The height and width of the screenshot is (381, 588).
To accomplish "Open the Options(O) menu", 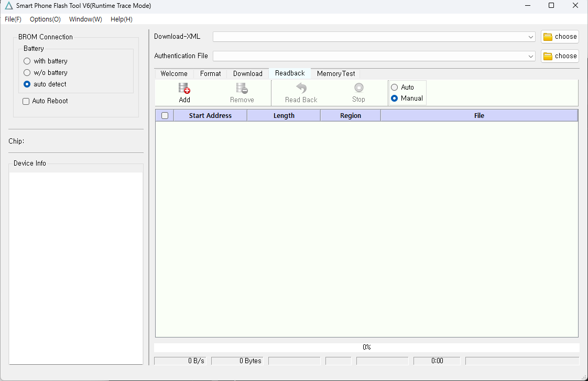I will [x=45, y=19].
